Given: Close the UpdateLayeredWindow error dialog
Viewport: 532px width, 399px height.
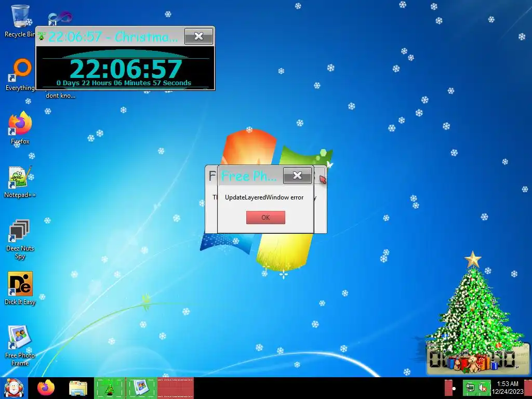Looking at the screenshot, I should (297, 176).
